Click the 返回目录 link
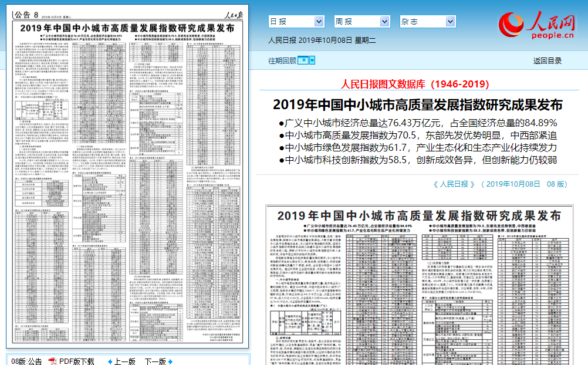This screenshot has width=588, height=365. pos(547,61)
